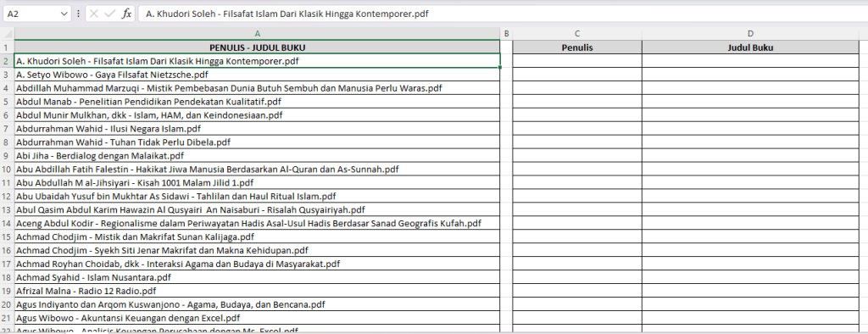Select the Aceng Abdul Kodir cell

[x=258, y=223]
